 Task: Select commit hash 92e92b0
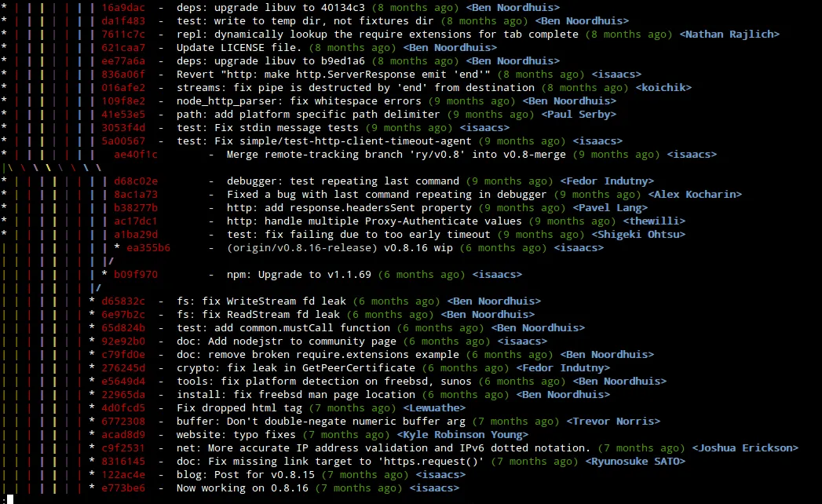tap(123, 341)
